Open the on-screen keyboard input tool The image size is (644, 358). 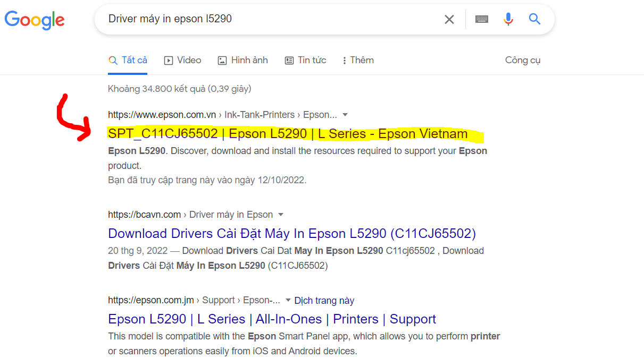click(x=482, y=20)
